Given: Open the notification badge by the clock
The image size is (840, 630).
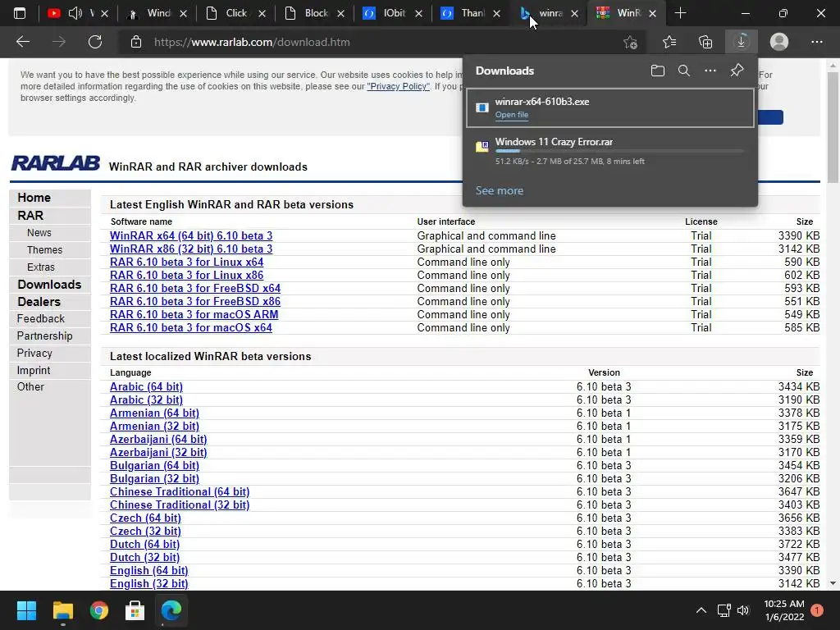Looking at the screenshot, I should [x=817, y=610].
